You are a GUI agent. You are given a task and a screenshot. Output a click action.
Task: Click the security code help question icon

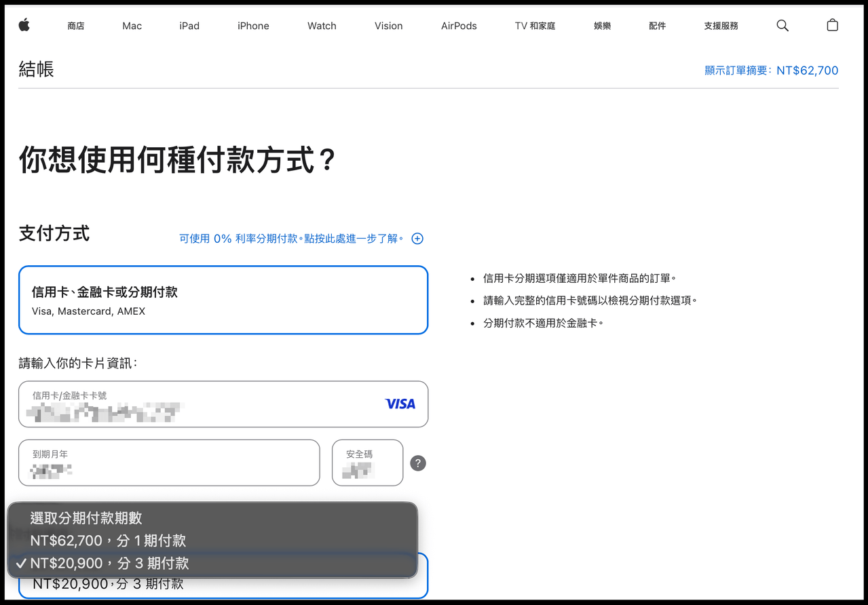tap(418, 463)
